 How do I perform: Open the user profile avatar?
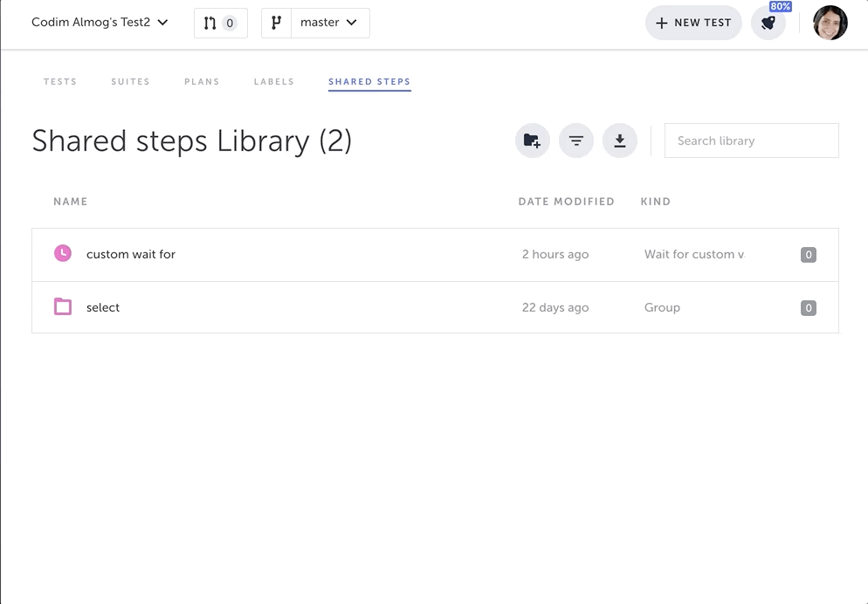point(830,23)
